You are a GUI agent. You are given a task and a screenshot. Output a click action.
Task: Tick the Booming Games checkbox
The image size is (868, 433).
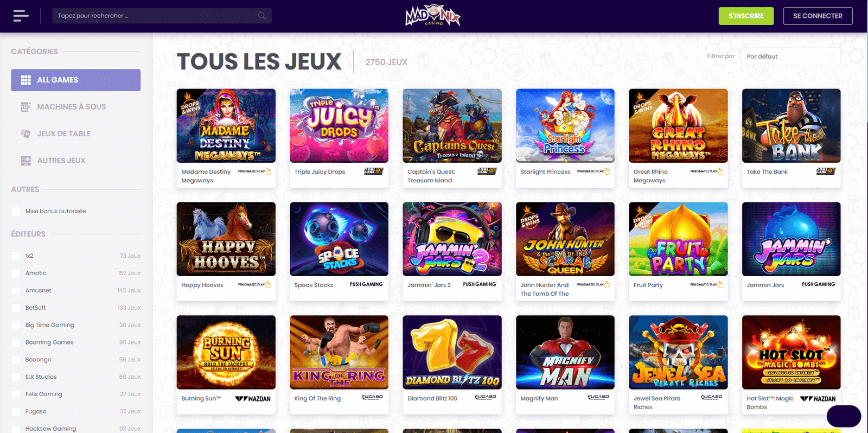pyautogui.click(x=16, y=342)
